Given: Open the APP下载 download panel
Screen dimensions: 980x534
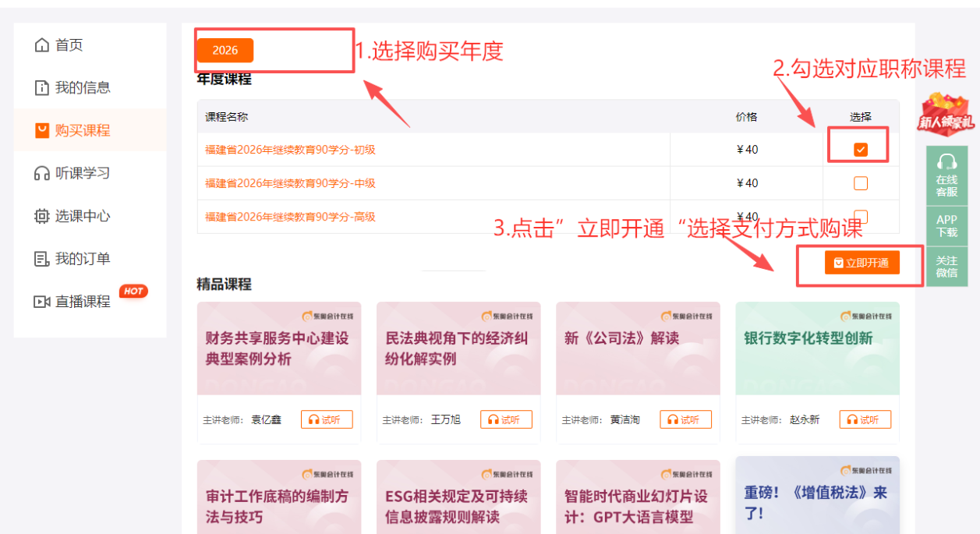Looking at the screenshot, I should (946, 226).
